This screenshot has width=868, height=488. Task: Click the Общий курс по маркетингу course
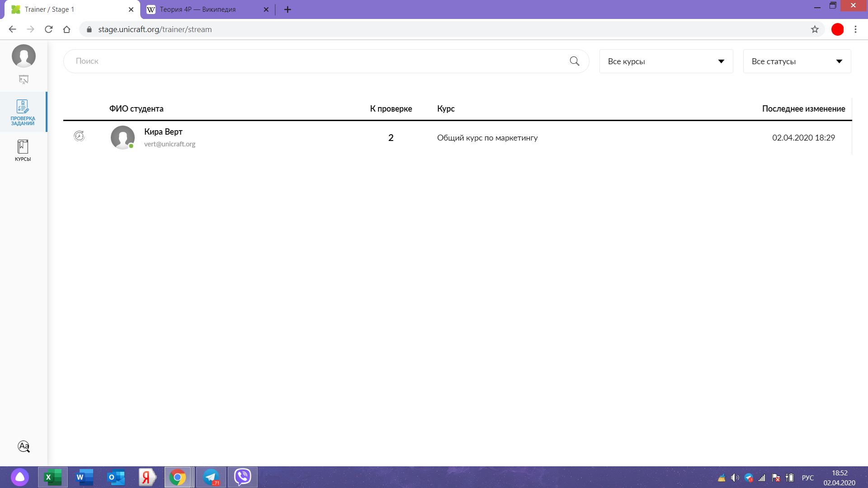click(x=487, y=138)
